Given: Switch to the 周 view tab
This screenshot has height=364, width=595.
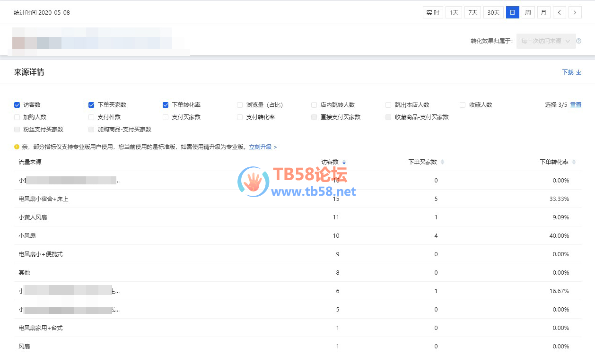Looking at the screenshot, I should (528, 13).
